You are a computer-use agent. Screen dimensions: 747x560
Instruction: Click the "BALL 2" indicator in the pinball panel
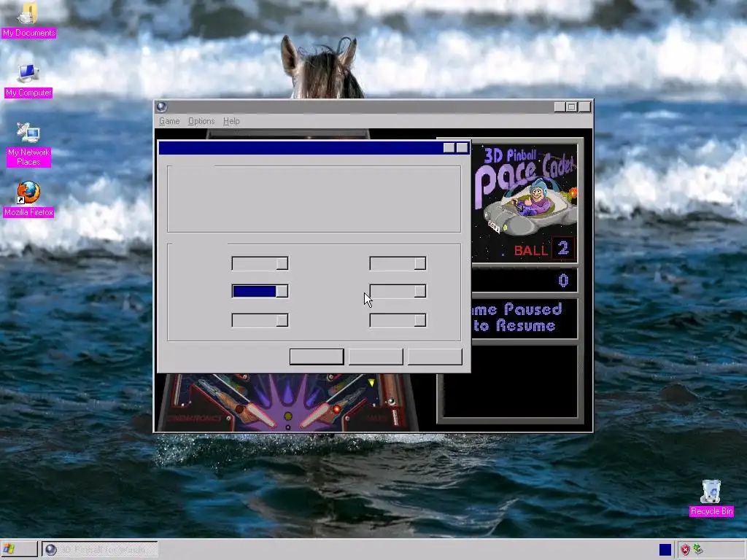pyautogui.click(x=544, y=249)
